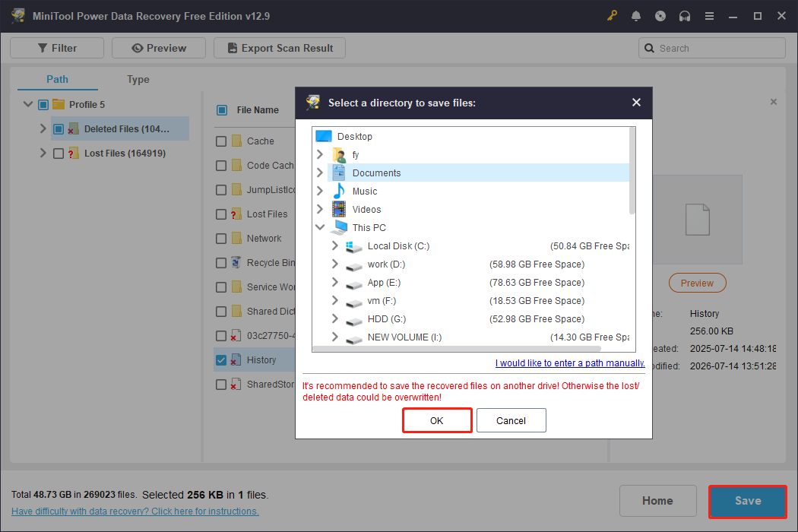The image size is (798, 532).
Task: Click the Preview toolbar button
Action: pyautogui.click(x=159, y=48)
